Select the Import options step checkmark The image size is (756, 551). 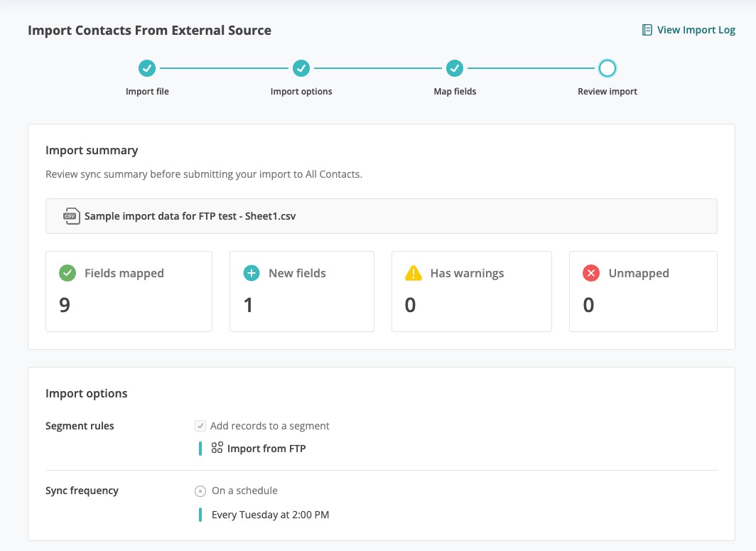[x=301, y=68]
